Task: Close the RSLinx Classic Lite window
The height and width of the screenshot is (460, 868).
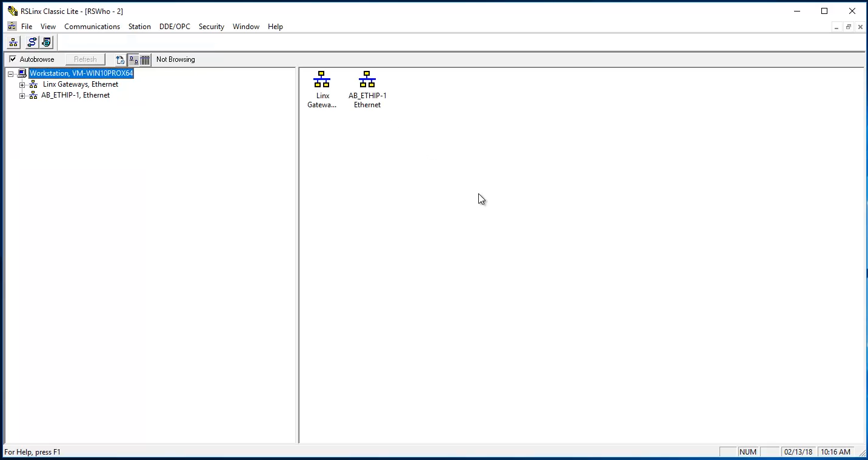Action: pos(852,11)
